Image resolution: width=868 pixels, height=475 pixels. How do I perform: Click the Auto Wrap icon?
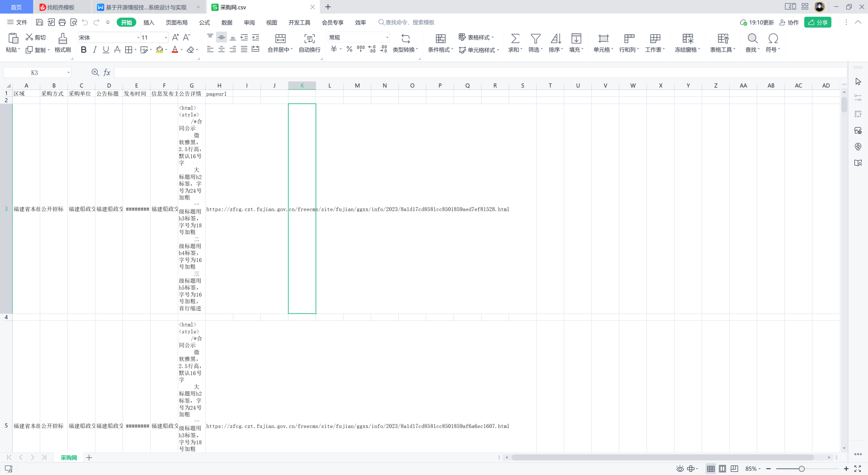pos(310,38)
